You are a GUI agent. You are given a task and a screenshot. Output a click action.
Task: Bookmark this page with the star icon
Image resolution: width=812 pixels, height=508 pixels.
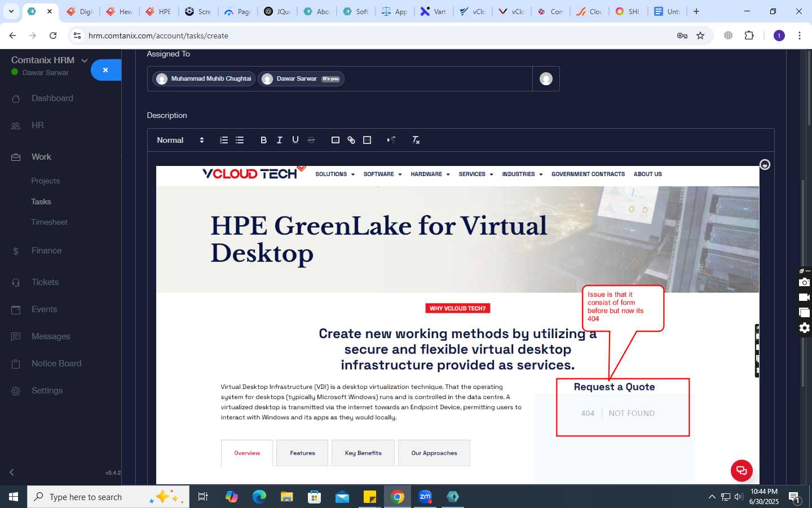click(x=700, y=36)
